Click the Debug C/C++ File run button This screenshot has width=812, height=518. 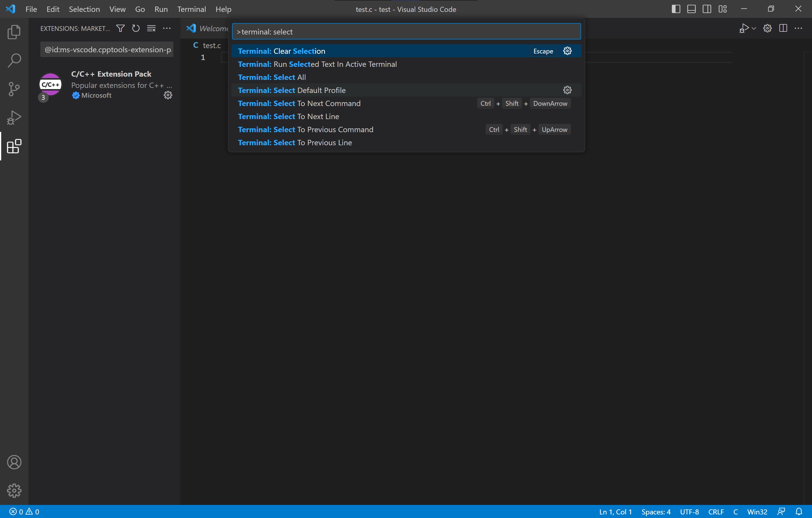click(743, 28)
